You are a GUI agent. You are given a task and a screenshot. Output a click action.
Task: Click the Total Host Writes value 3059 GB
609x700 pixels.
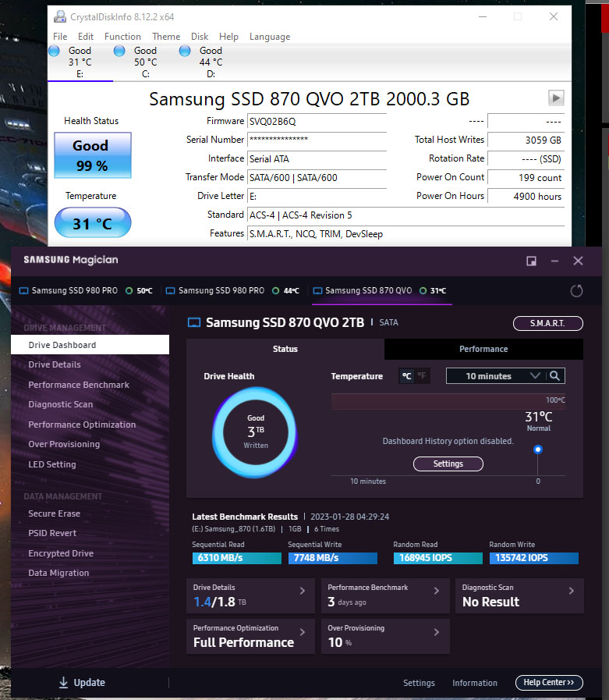coord(526,140)
